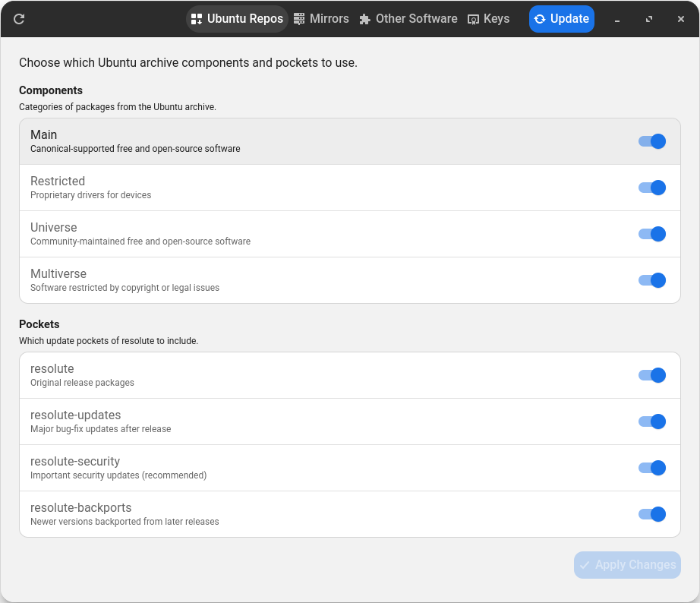Open the Ubuntu Repos tab

237,19
